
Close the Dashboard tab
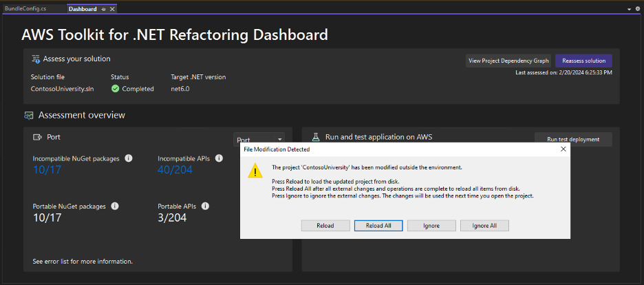click(111, 9)
